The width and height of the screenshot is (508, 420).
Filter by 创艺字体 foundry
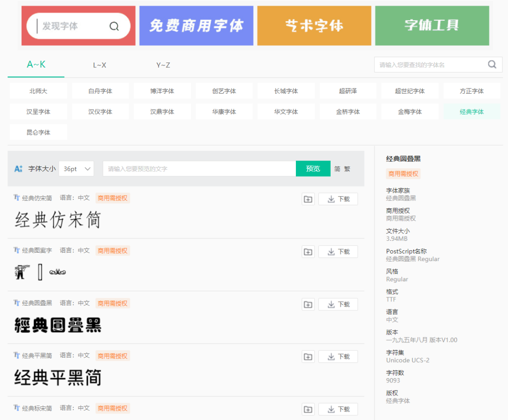[224, 91]
